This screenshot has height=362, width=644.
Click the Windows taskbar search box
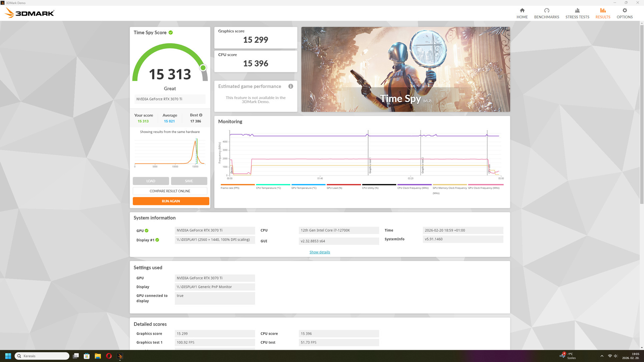coord(42,356)
